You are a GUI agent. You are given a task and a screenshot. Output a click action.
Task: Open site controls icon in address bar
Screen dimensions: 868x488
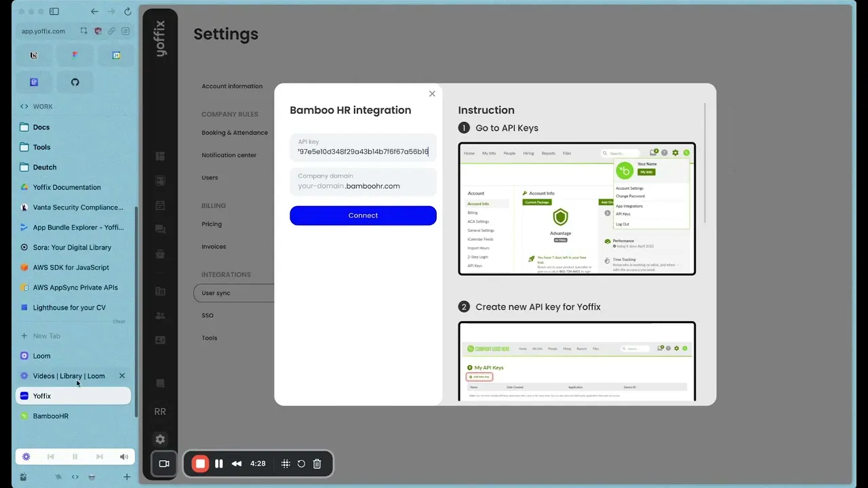[x=125, y=31]
